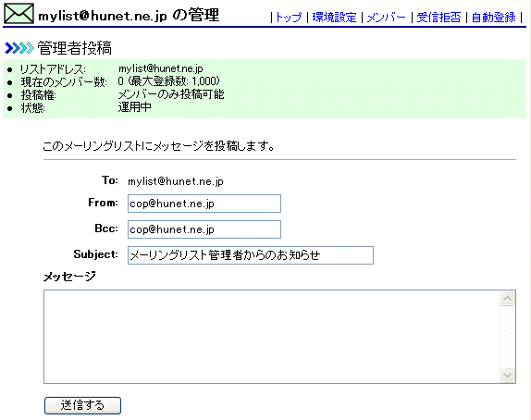Click the From address input field
The width and height of the screenshot is (531, 420).
(204, 204)
